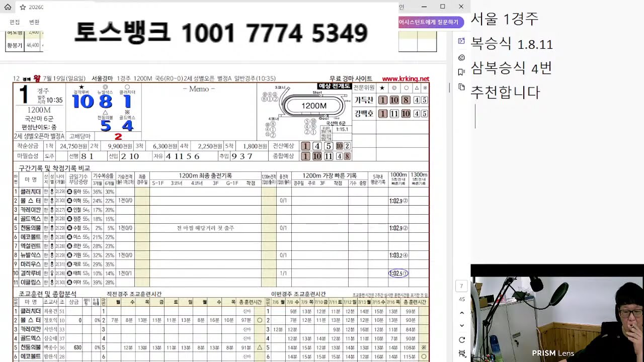
Task: Click the '구간기록 및 착첨기록 비교' heading
Action: coord(54,168)
